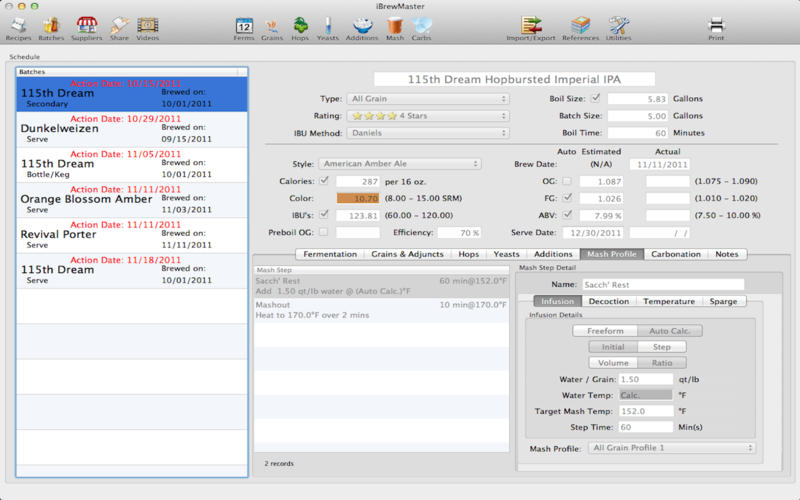Click the Suppliers store icon
Screen dimensions: 800x500
87,24
